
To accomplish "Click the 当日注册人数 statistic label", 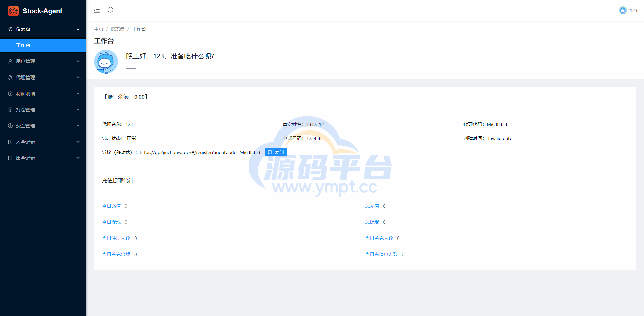I will click(116, 238).
